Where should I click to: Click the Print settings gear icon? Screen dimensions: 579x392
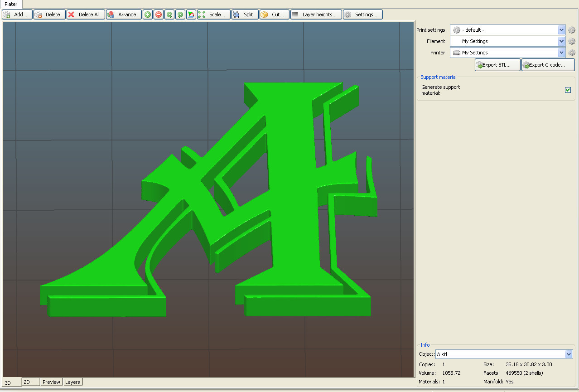(x=571, y=30)
